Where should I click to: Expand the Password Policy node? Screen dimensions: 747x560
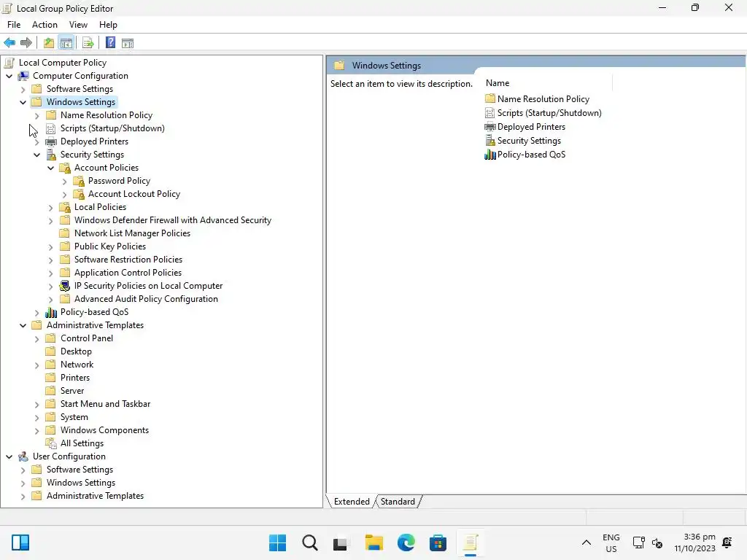[64, 181]
